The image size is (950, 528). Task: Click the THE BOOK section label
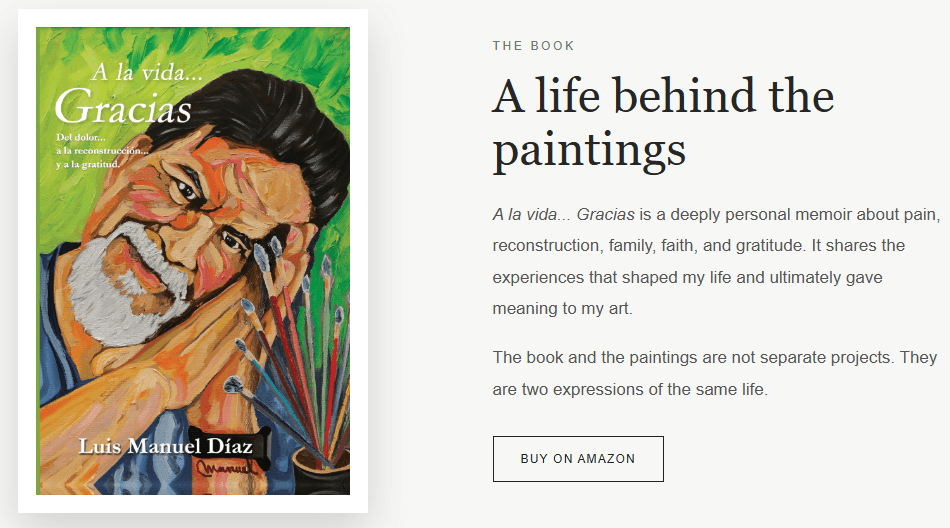click(533, 45)
